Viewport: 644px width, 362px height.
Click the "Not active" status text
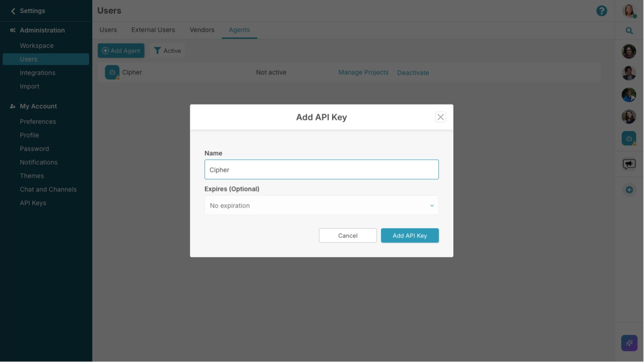click(271, 72)
